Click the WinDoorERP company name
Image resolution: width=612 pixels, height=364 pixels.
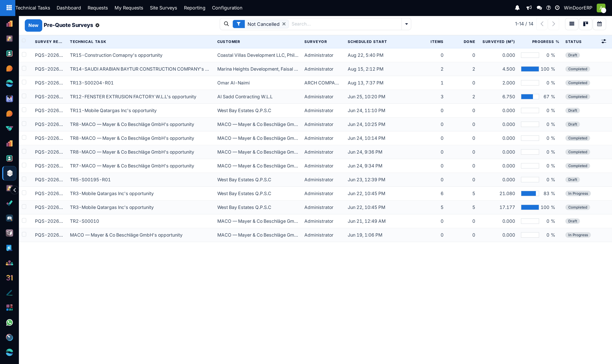(578, 8)
